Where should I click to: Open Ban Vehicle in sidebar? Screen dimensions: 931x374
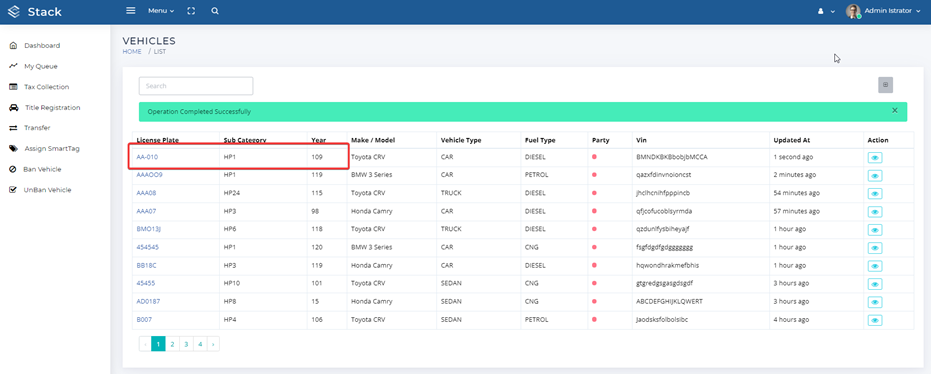[x=42, y=169]
